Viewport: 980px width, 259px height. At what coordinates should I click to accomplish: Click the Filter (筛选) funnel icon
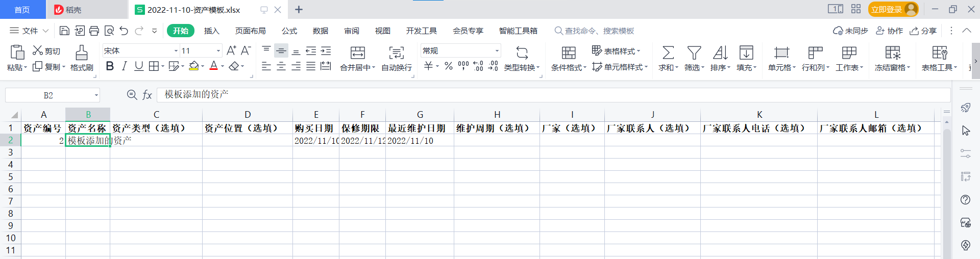[x=694, y=53]
